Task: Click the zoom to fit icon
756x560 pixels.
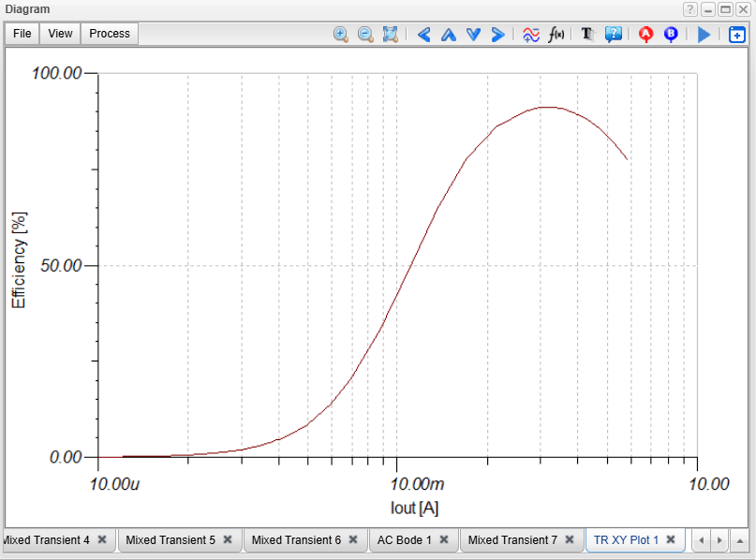Action: tap(391, 35)
